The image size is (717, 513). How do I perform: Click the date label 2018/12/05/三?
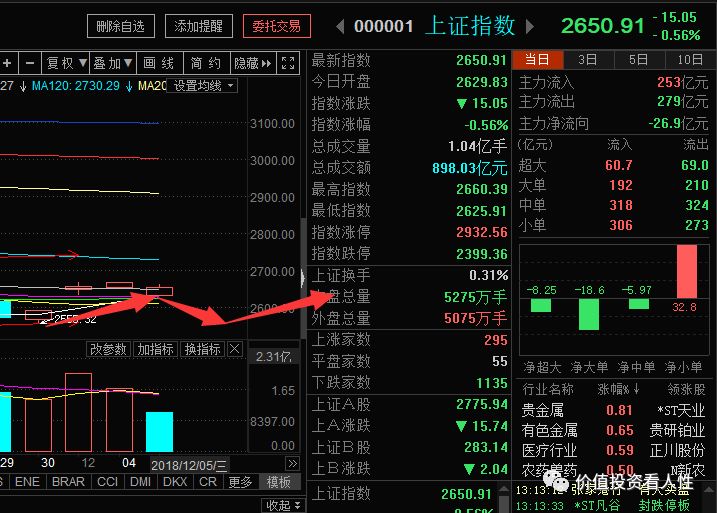pyautogui.click(x=189, y=465)
